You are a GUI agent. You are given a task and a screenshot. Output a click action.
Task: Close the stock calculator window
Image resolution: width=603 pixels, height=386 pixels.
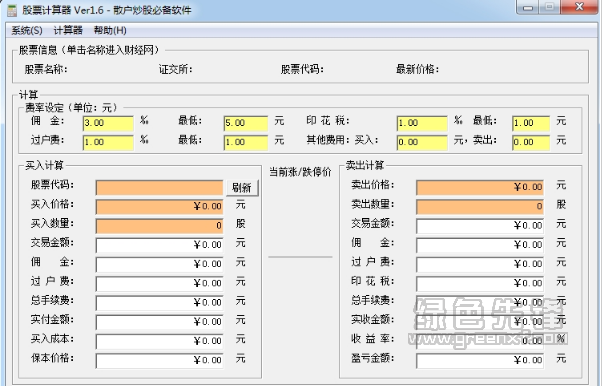click(x=579, y=7)
